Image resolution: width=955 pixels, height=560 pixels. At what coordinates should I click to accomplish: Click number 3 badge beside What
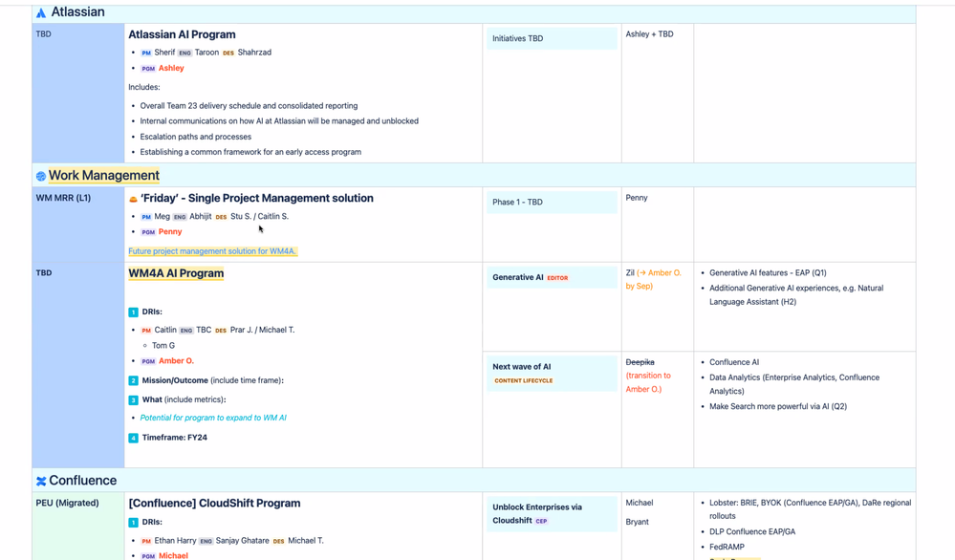(134, 399)
